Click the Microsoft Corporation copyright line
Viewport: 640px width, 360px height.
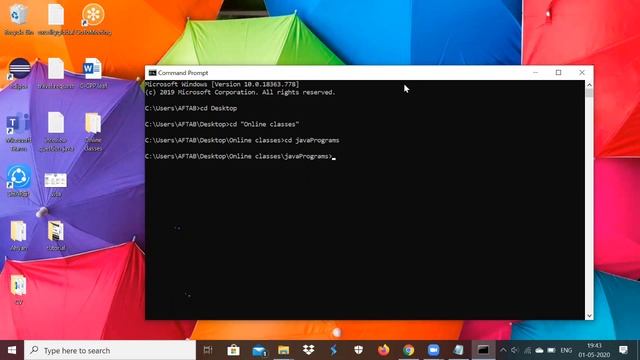(240, 92)
